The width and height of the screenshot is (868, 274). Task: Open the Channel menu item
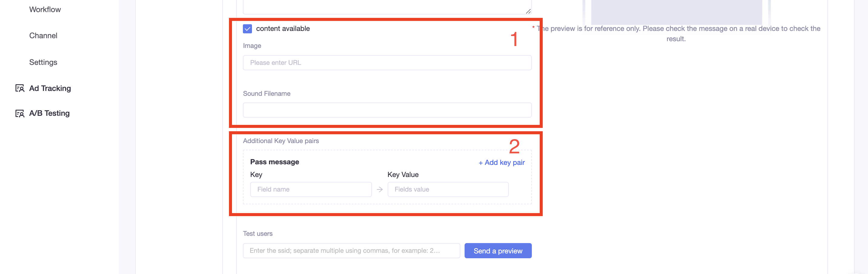click(x=43, y=36)
